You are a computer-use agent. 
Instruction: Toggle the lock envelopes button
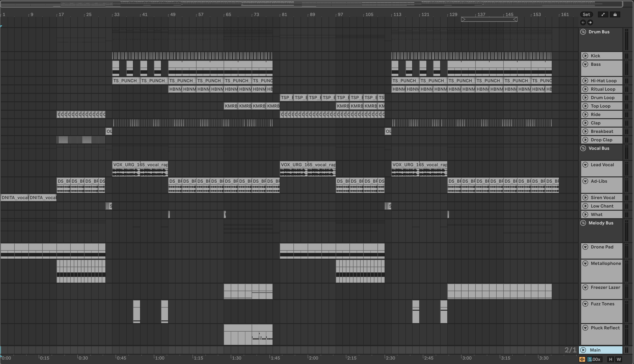[x=615, y=14]
